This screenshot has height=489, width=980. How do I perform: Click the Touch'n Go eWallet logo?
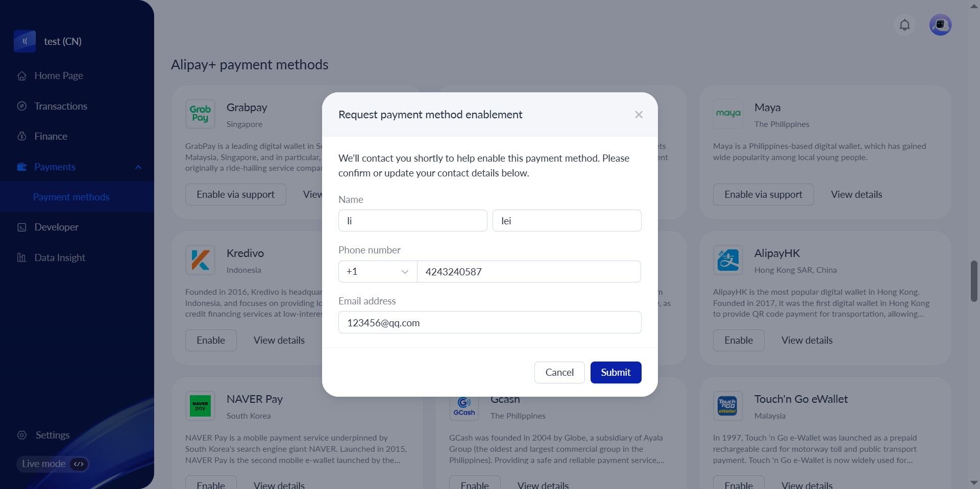pyautogui.click(x=728, y=406)
